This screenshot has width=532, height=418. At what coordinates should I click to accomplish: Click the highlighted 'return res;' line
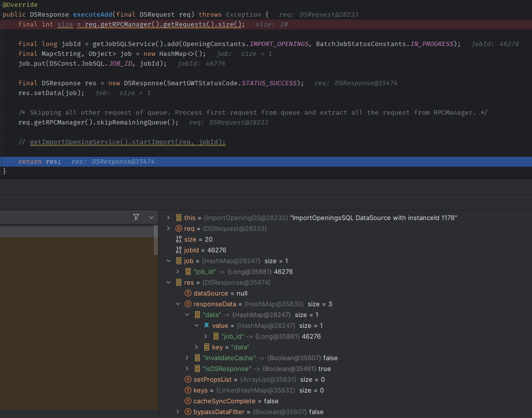39,162
